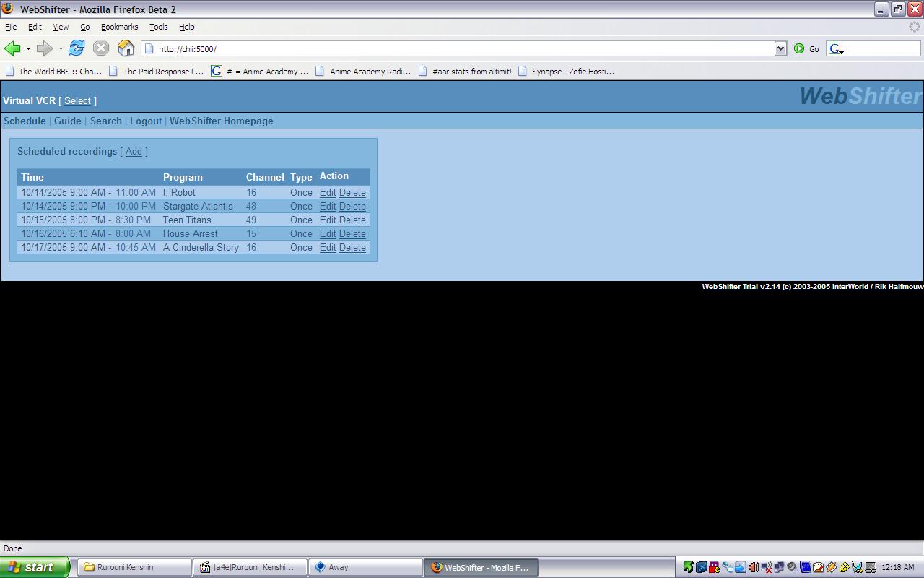Open the Forward button history dropdown arrow
The height and width of the screenshot is (578, 924).
[x=61, y=49]
